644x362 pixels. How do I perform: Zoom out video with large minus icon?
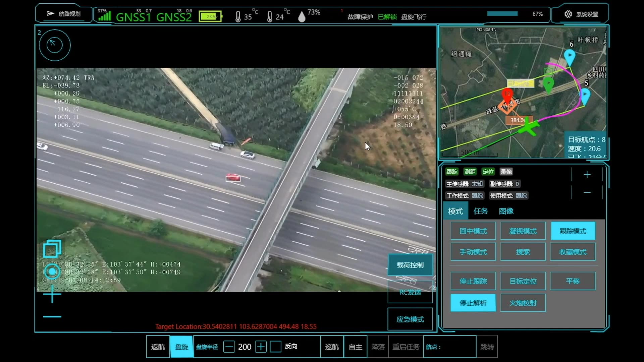(52, 316)
